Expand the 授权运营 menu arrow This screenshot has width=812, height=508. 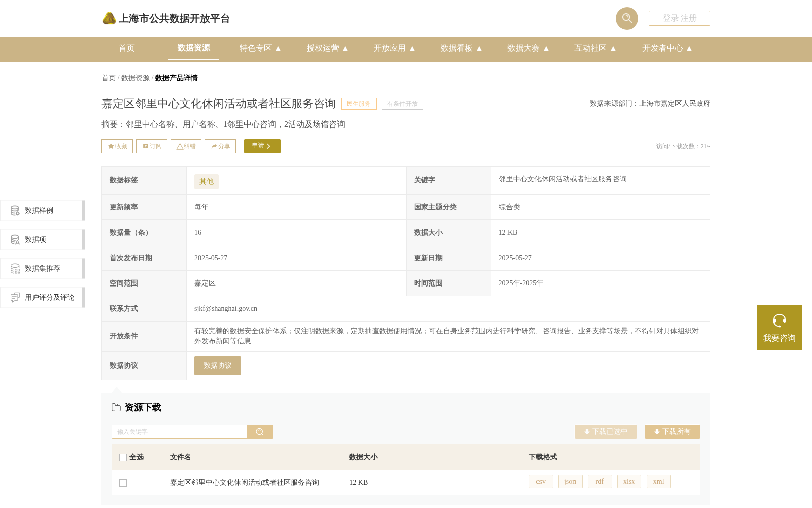[345, 48]
